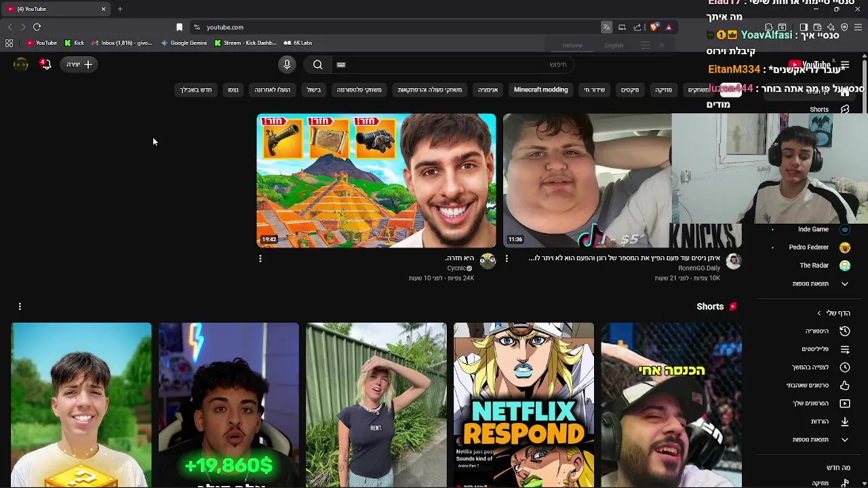Click the Cycnic channel avatar
The image size is (868, 488).
coord(488,261)
